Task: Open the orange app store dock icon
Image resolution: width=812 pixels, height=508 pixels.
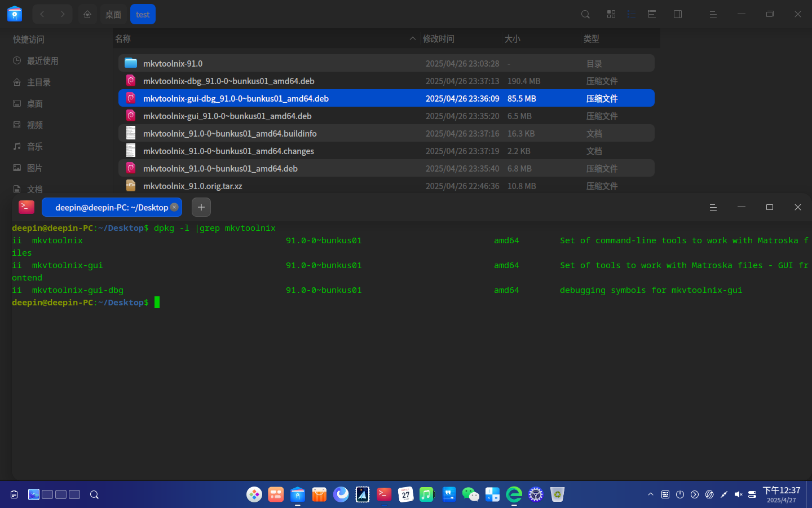Action: [319, 494]
